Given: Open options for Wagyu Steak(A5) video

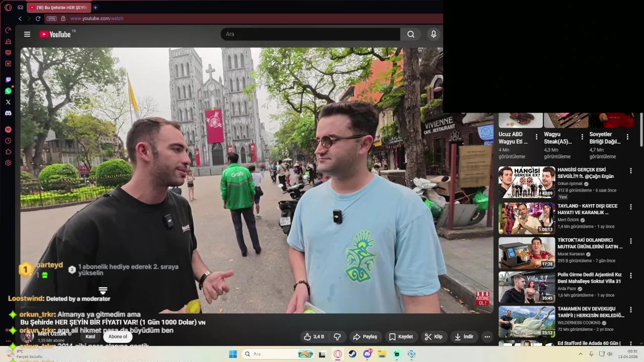Looking at the screenshot, I should [x=582, y=137].
